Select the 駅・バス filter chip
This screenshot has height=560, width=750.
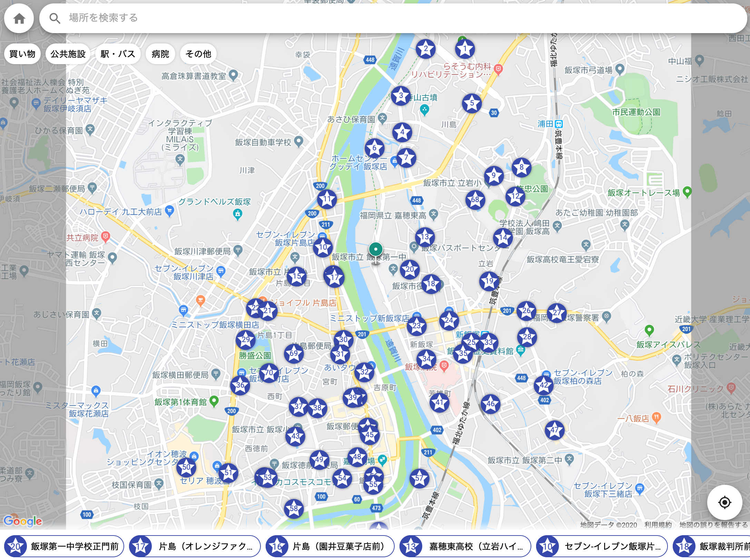(118, 54)
